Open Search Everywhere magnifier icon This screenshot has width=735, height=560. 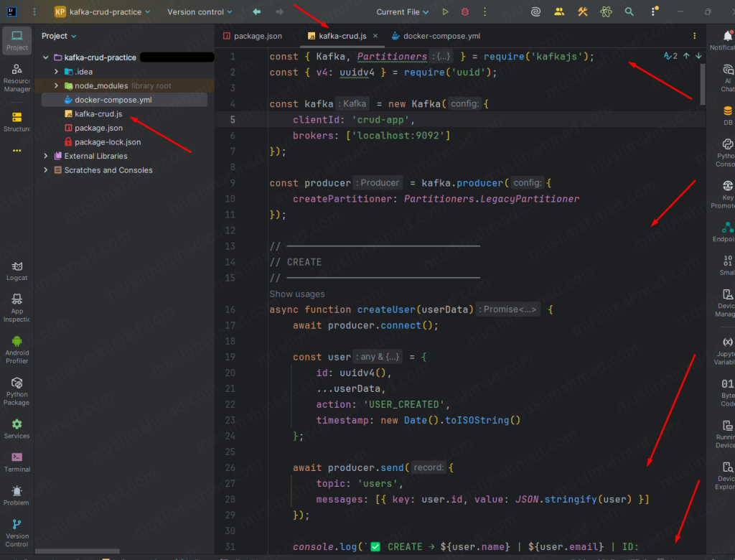(629, 11)
